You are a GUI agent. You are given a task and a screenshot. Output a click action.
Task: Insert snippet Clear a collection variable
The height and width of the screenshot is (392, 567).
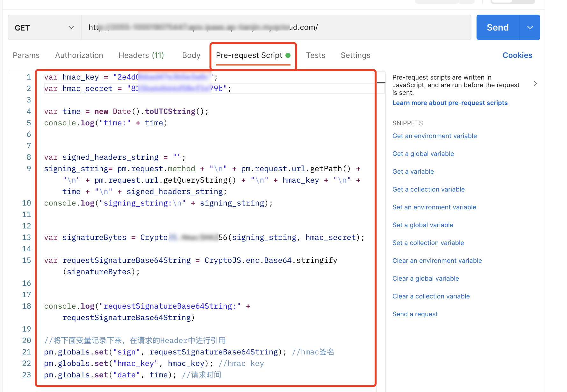[431, 296]
